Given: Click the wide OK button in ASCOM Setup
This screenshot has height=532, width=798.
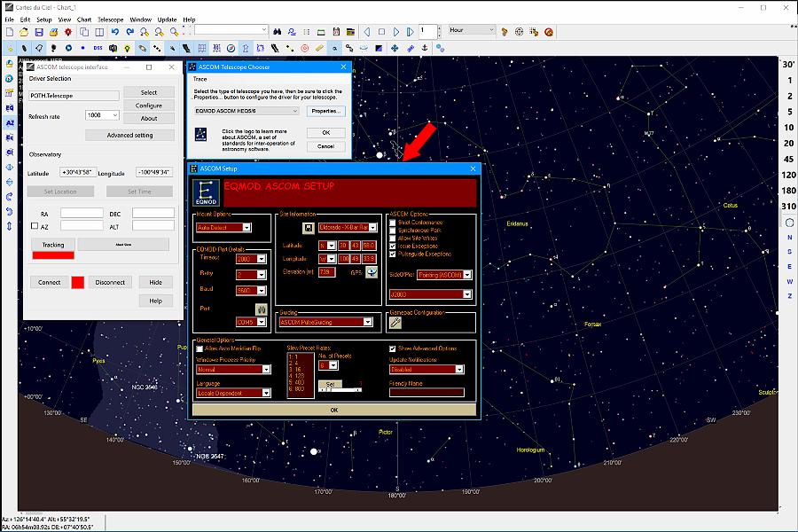Looking at the screenshot, I should pyautogui.click(x=334, y=410).
